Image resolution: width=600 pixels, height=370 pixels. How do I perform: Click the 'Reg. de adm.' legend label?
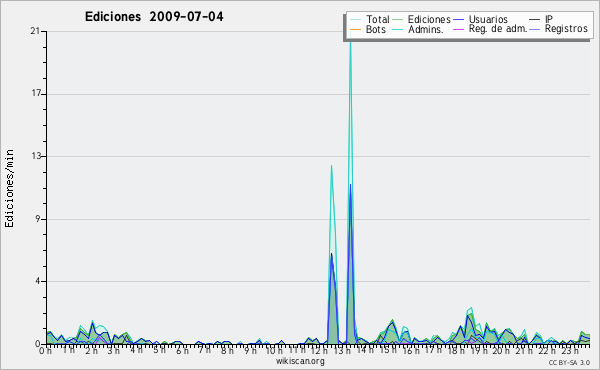(497, 29)
